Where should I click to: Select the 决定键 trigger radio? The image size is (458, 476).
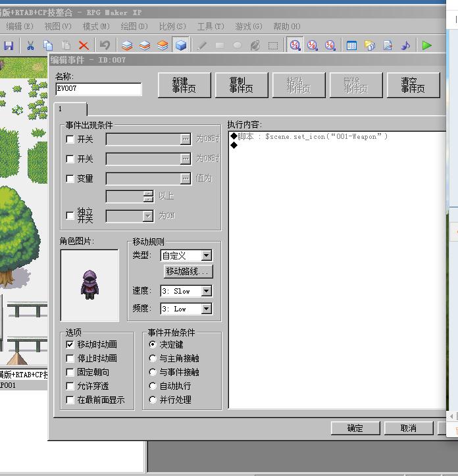153,344
